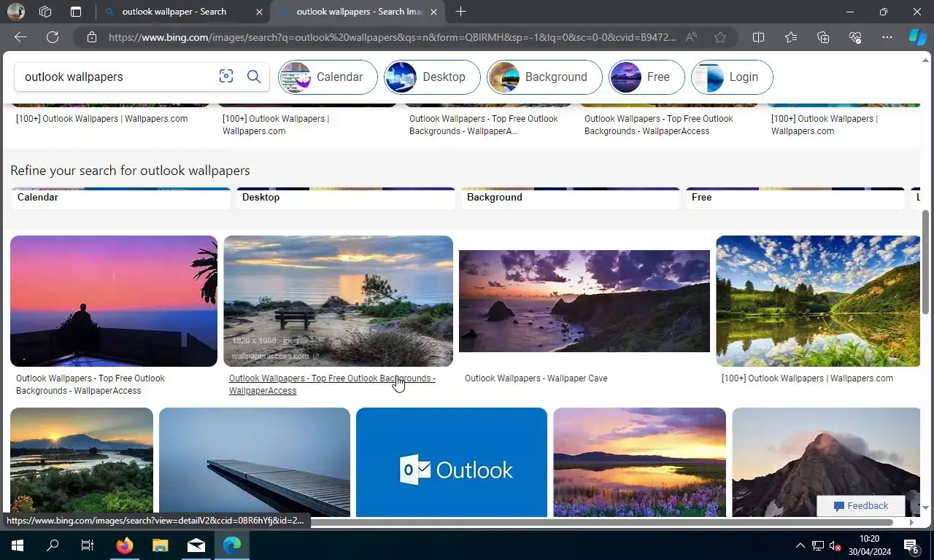The image size is (934, 560).
Task: Open '[100+] Outlook Wallpapers' caption under lake image
Action: [x=807, y=378]
